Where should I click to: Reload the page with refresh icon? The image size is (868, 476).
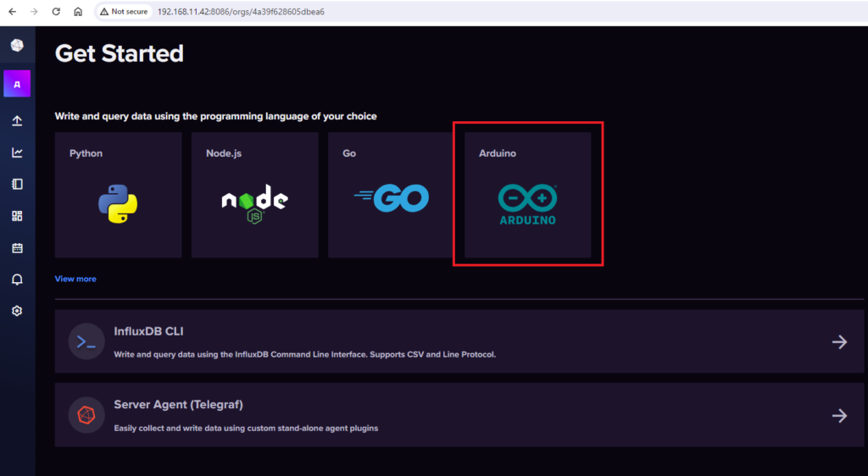pyautogui.click(x=56, y=12)
